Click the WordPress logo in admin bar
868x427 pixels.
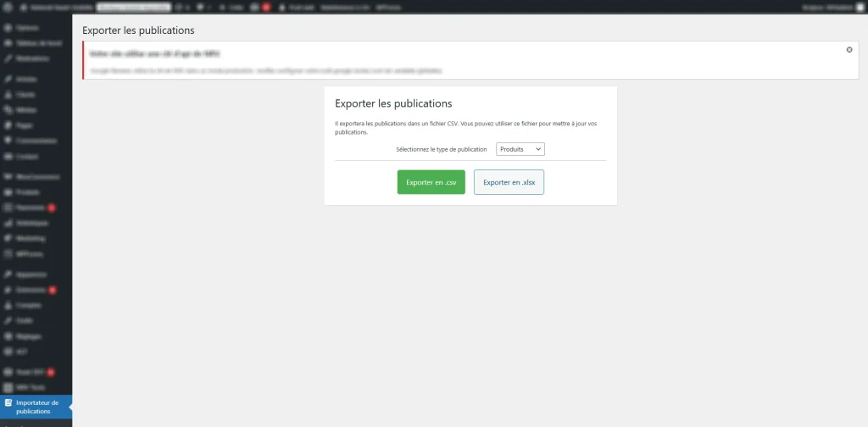point(7,7)
